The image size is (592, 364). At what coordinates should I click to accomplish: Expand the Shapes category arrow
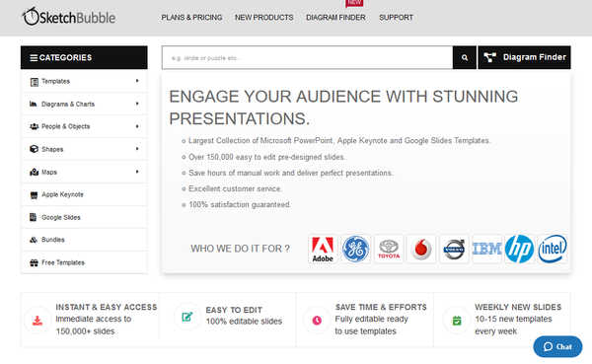[x=137, y=149]
